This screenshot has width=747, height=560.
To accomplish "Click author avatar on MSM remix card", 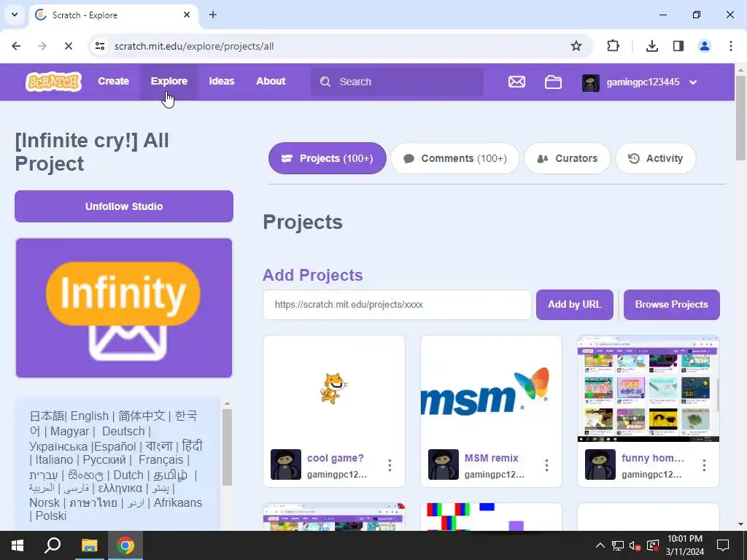I will point(443,464).
